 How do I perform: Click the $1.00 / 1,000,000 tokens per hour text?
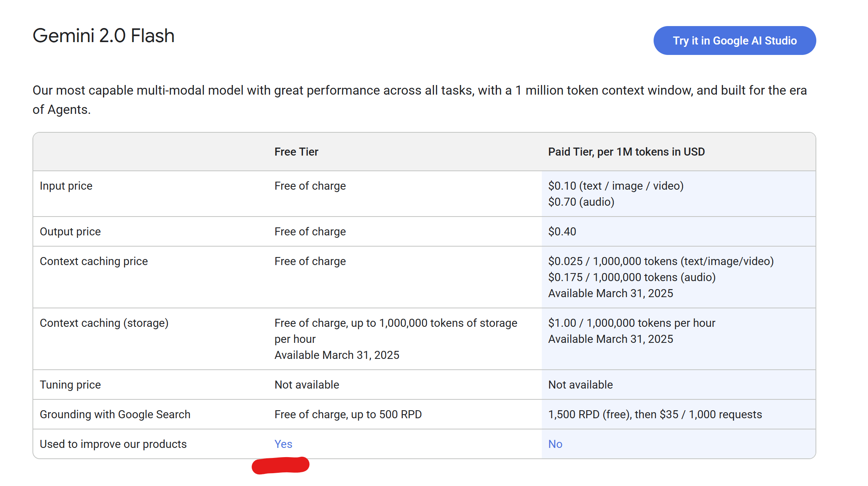pos(631,323)
